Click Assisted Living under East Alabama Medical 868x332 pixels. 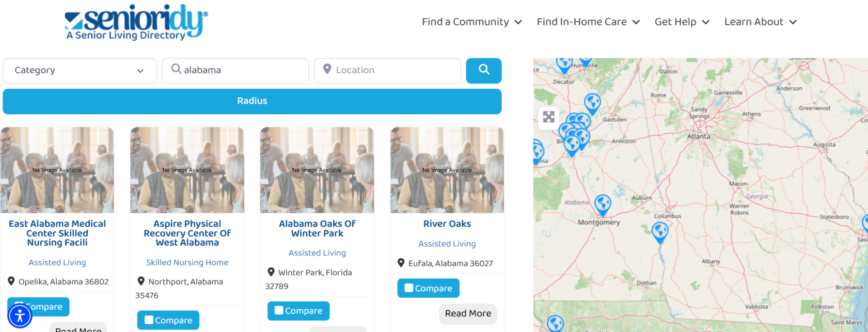tap(57, 262)
